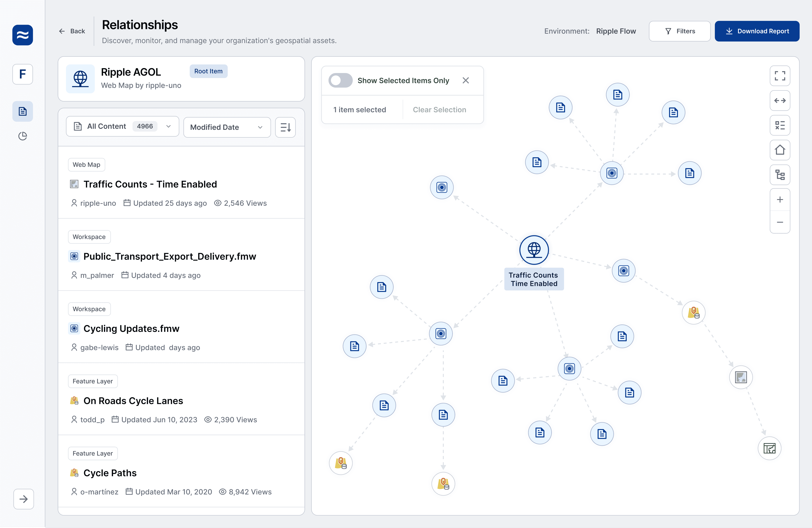Click the 1 item selected text

360,110
